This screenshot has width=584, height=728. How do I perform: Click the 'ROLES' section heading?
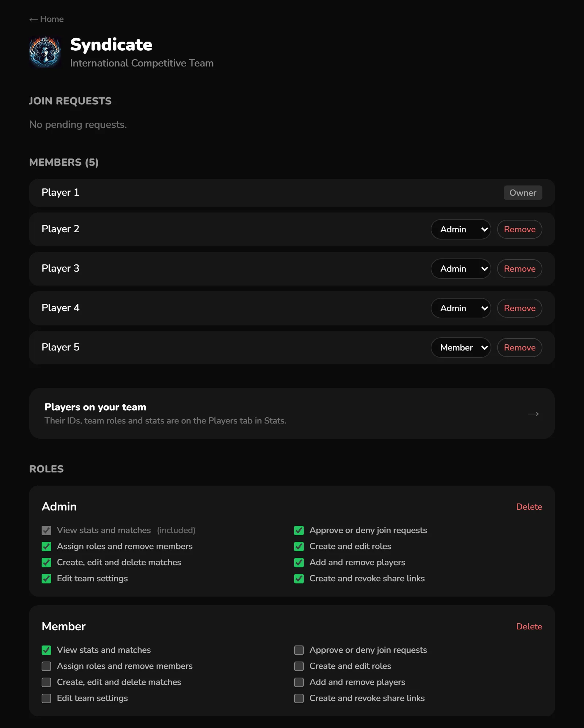pos(46,469)
